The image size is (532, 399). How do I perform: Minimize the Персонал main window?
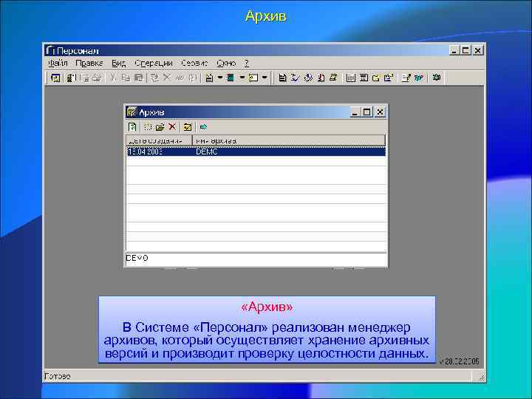[x=454, y=50]
